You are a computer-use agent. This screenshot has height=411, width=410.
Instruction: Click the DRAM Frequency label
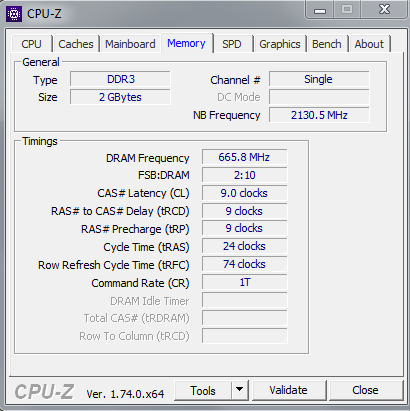(x=148, y=158)
